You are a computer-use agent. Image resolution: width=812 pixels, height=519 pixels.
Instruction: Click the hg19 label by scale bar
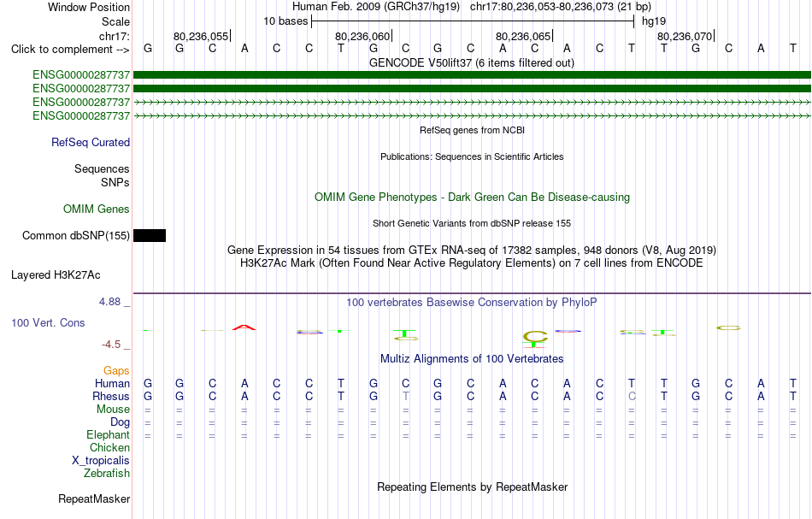(x=654, y=21)
